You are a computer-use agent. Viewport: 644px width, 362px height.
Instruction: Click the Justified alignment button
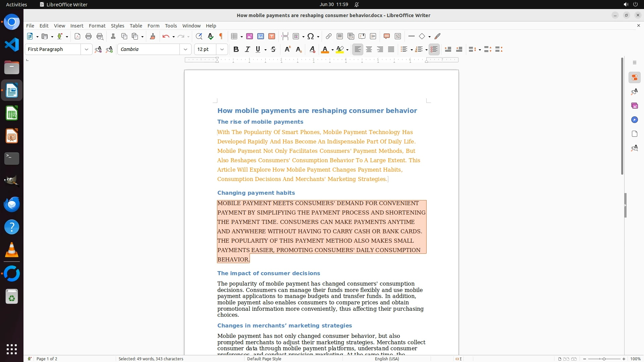click(391, 49)
